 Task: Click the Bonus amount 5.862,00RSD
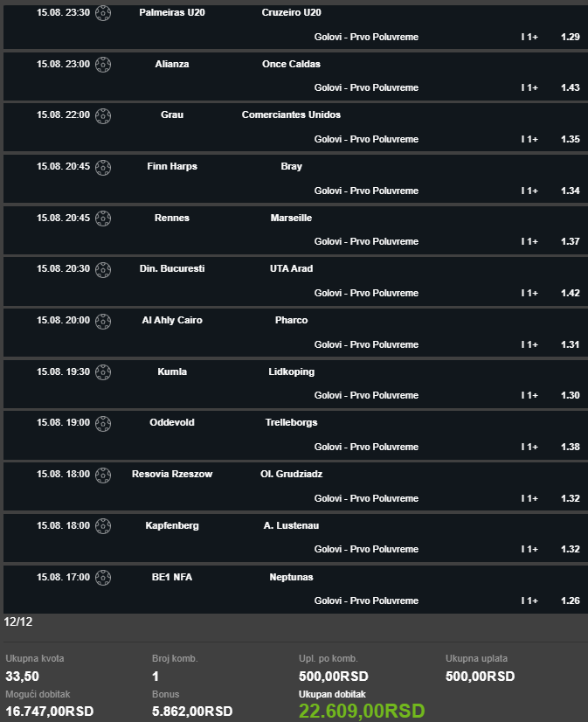pos(192,712)
